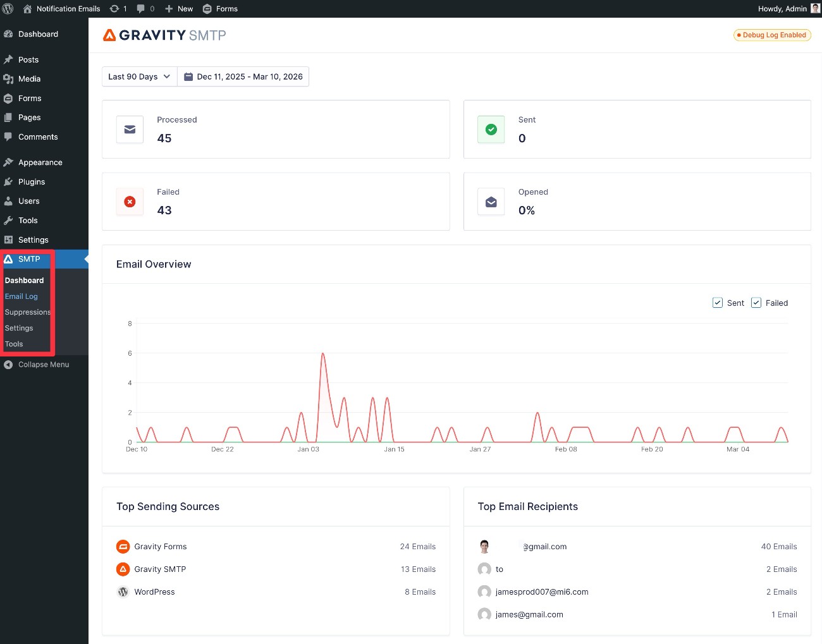This screenshot has width=822, height=644.
Task: Click the Failed value 43
Action: pyautogui.click(x=164, y=210)
